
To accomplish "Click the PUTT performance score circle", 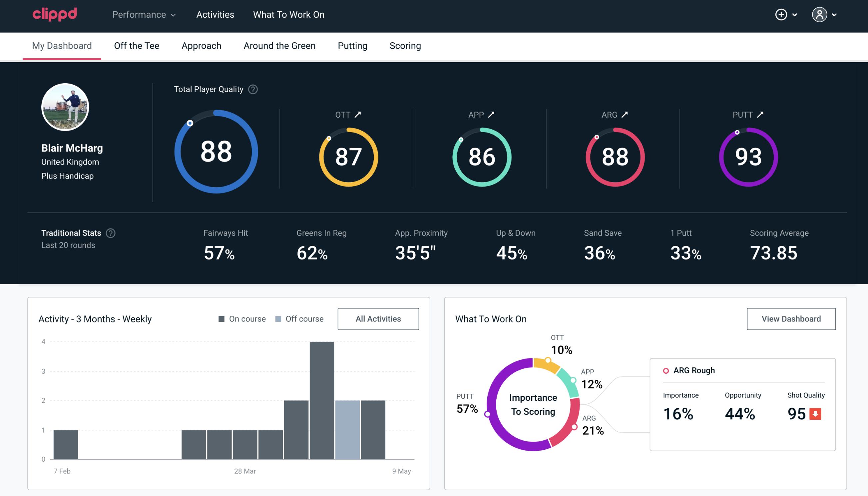I will (x=748, y=156).
